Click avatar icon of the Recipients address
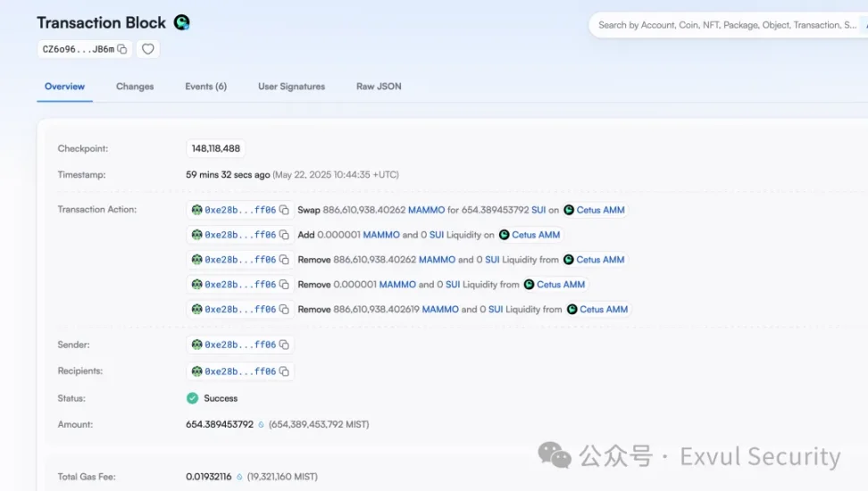Viewport: 868px width, 491px height. coord(196,371)
